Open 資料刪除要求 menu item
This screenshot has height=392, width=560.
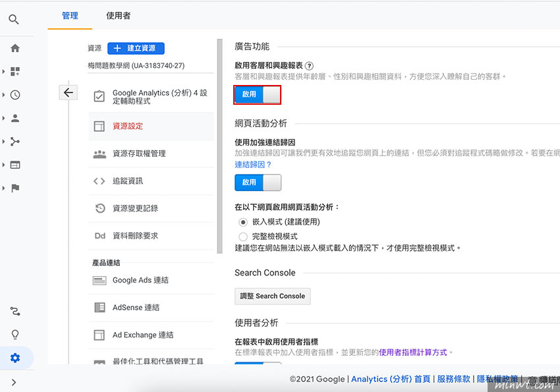(151, 236)
